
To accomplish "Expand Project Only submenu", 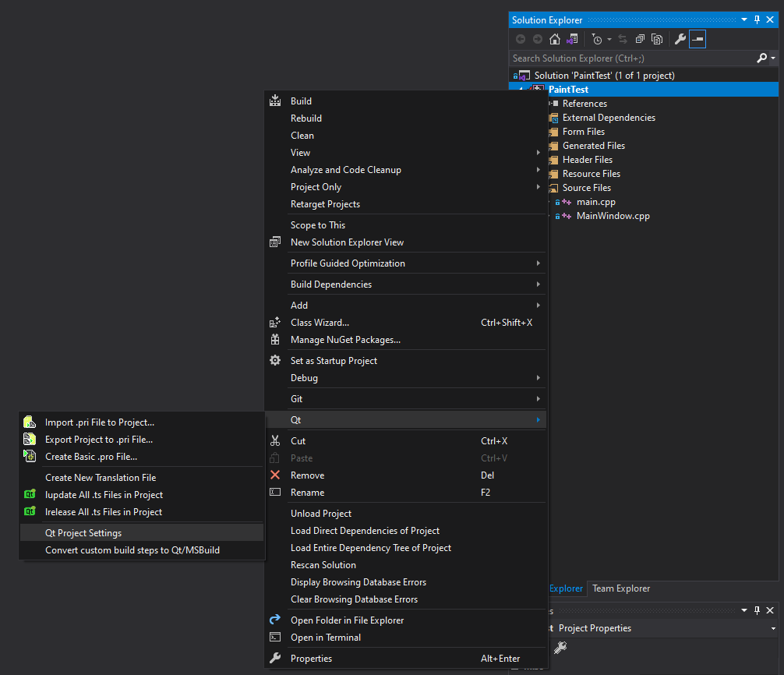I will click(406, 187).
